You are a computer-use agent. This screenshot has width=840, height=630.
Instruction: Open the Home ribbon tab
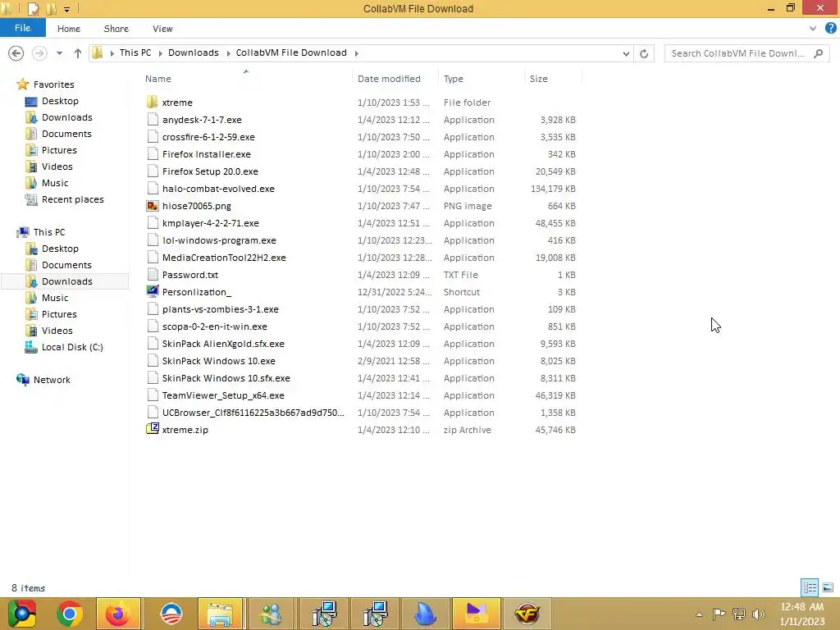[x=69, y=29]
